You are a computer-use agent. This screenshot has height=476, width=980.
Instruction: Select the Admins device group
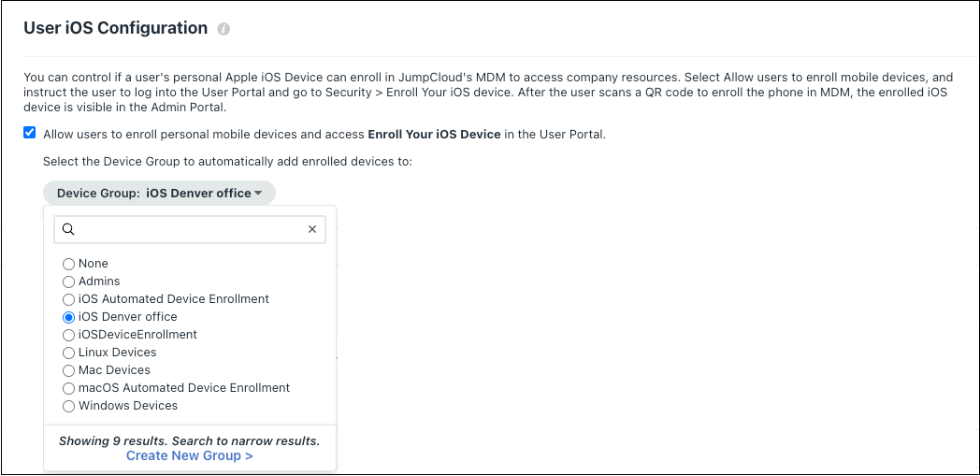[x=68, y=281]
